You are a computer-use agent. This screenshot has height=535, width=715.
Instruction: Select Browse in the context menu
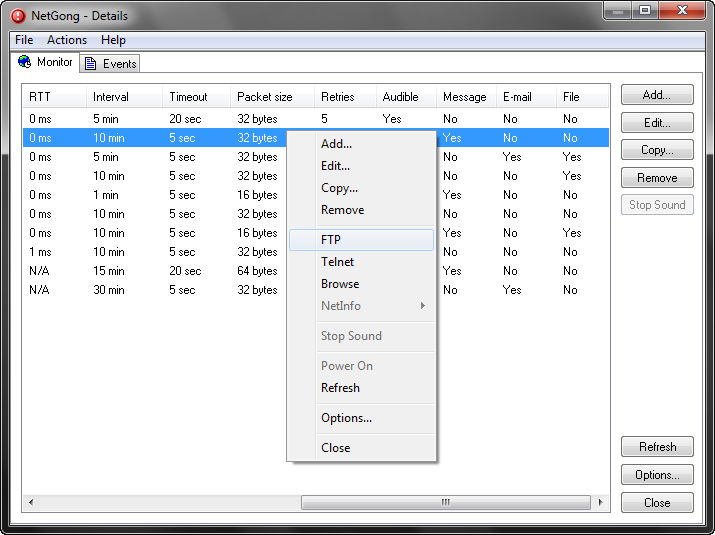coord(340,284)
